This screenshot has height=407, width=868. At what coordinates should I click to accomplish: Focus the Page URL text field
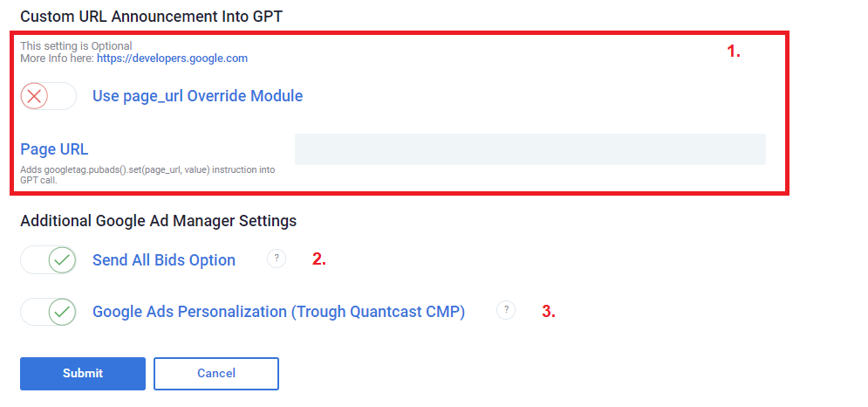click(530, 149)
